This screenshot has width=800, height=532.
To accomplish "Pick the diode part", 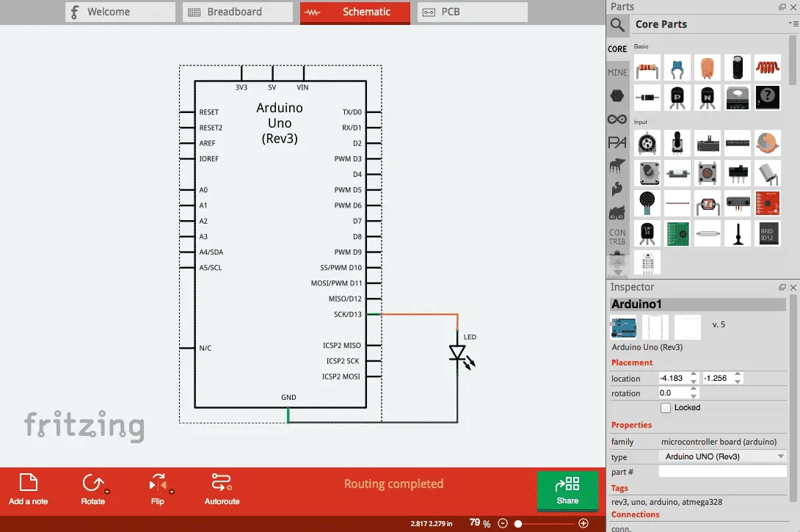I will (x=647, y=98).
